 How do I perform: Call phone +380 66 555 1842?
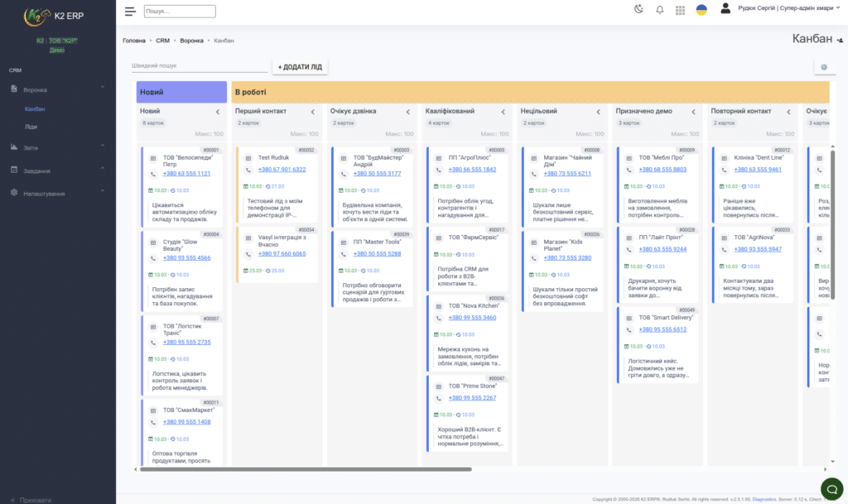pyautogui.click(x=472, y=169)
